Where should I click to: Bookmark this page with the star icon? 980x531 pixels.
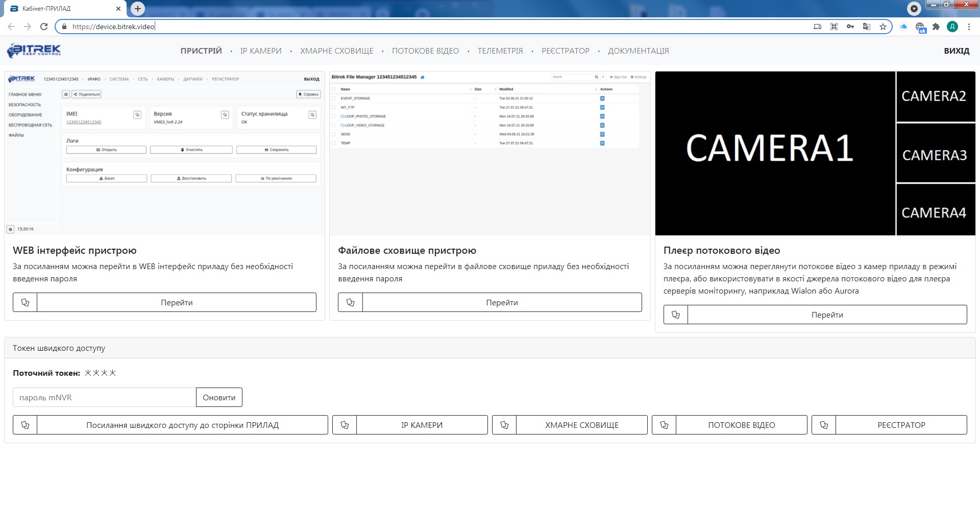(883, 27)
